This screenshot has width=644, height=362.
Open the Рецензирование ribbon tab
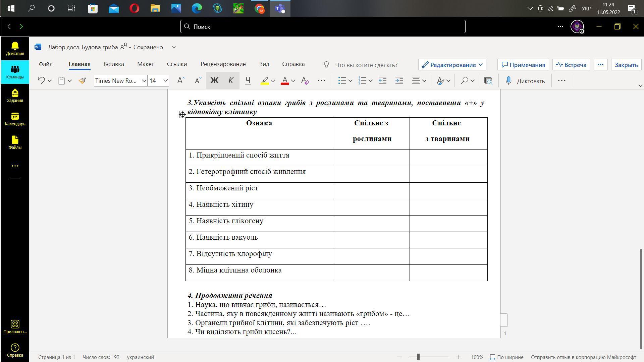click(x=223, y=64)
